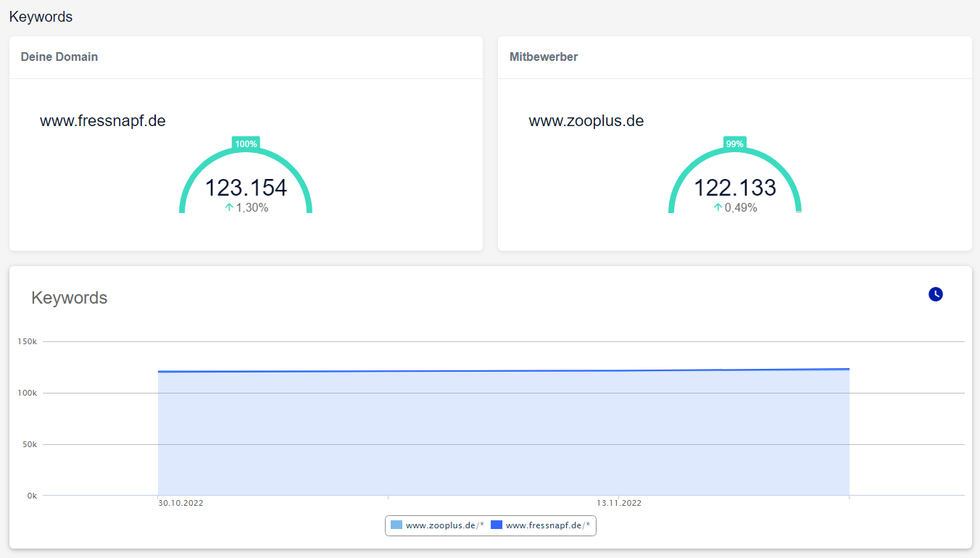
Task: Click the 50k axis label
Action: point(30,444)
